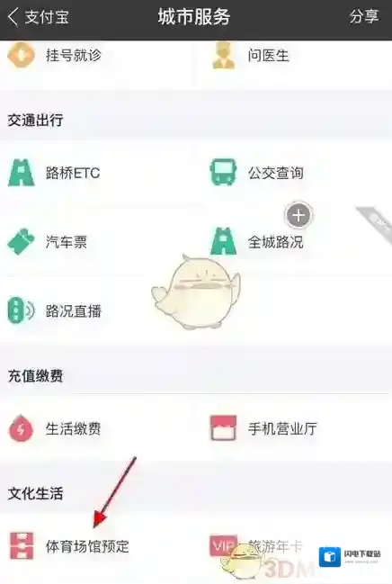Tap the 文化生活 section header
The width and height of the screenshot is (392, 584).
click(x=35, y=493)
